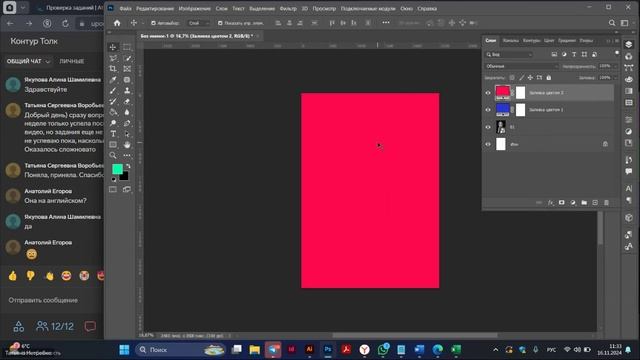Image resolution: width=640 pixels, height=360 pixels.
Task: Create new adjustment layer icon
Action: point(573,203)
